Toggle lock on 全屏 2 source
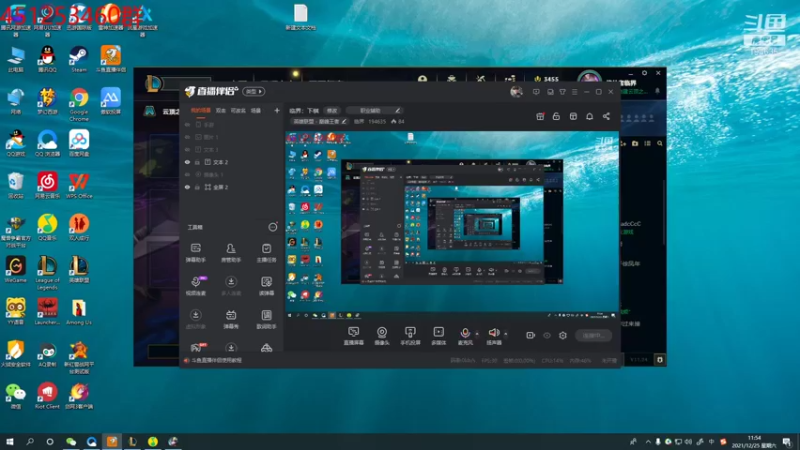The height and width of the screenshot is (450, 800). (197, 187)
